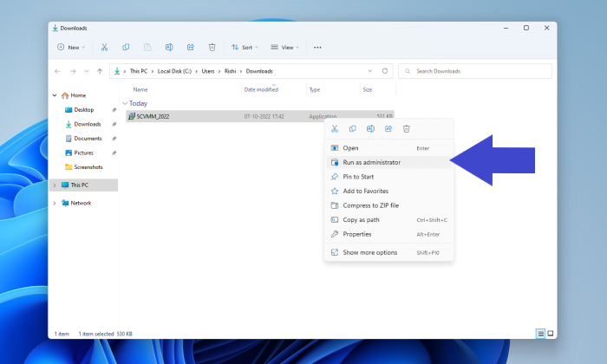607x364 pixels.
Task: Sort by the Name column header
Action: pyautogui.click(x=140, y=90)
